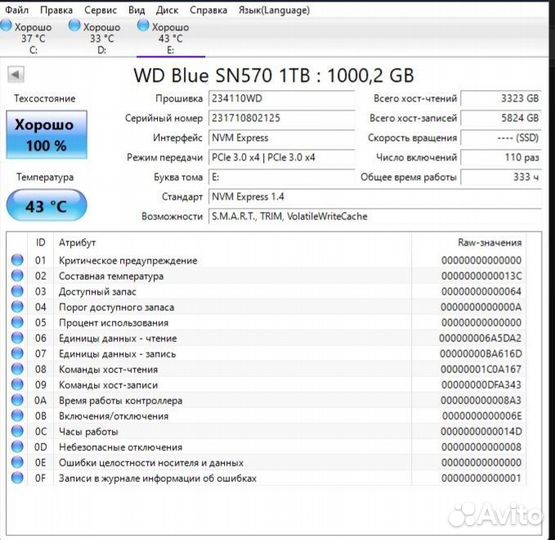Click status orb for attribute 05
The image size is (555, 540).
click(17, 322)
